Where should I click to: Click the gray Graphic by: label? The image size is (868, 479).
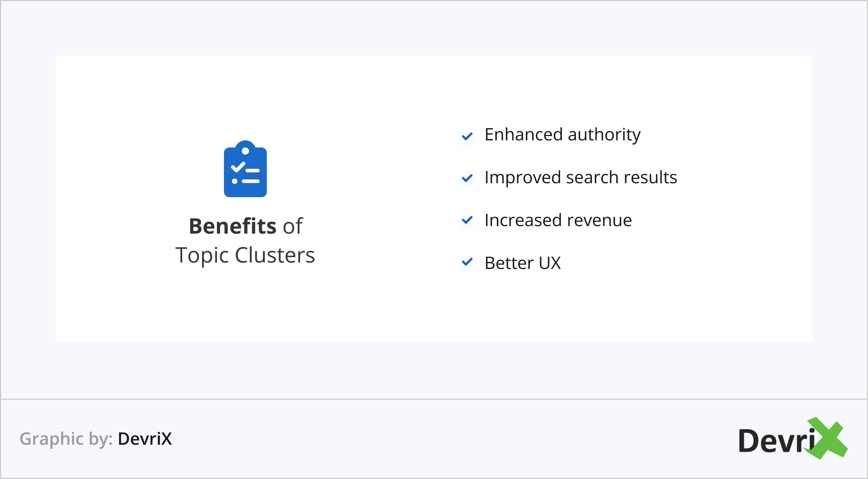click(x=66, y=439)
